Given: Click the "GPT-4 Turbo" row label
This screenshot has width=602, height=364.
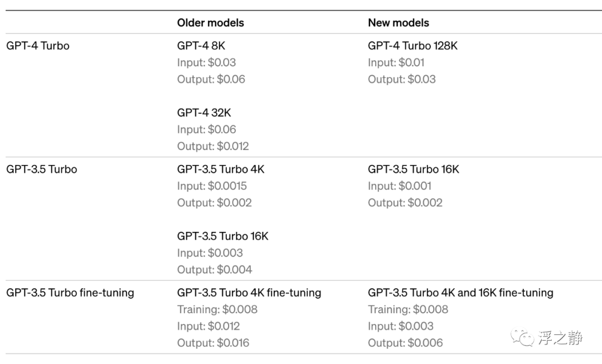Looking at the screenshot, I should click(x=38, y=46).
